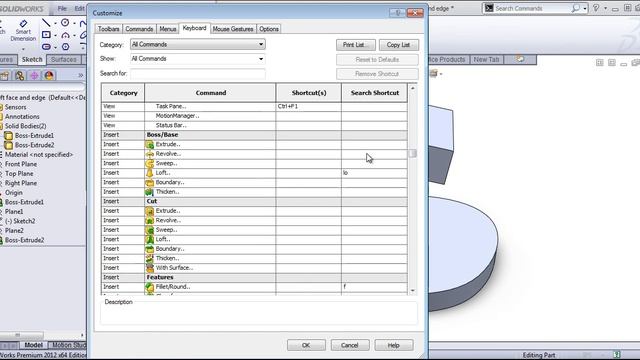Image resolution: width=640 pixels, height=360 pixels.
Task: Switch to the Toolbars tab
Action: click(x=109, y=29)
